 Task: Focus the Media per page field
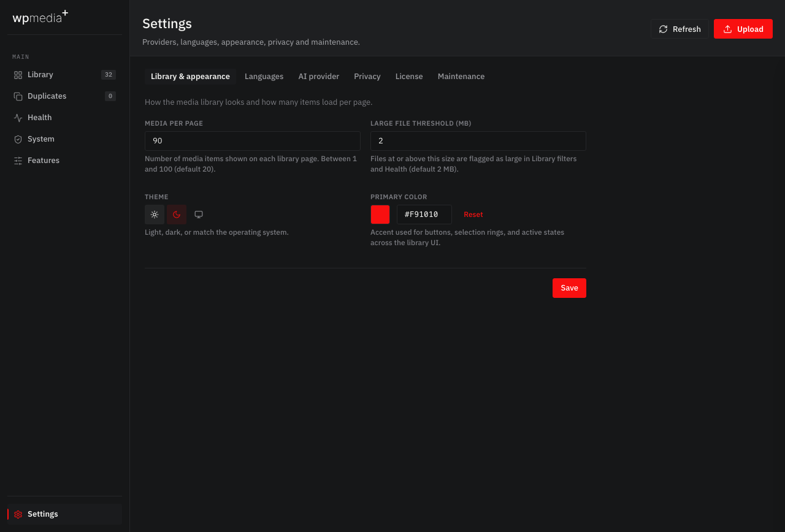253,141
